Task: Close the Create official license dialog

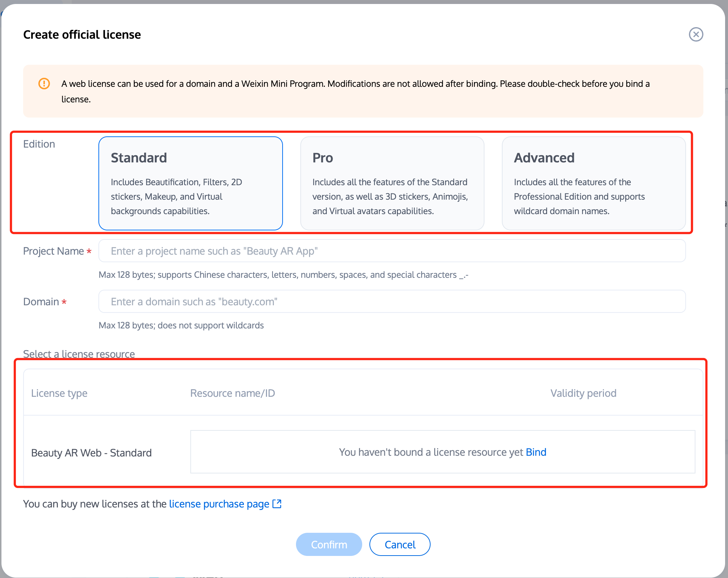Action: pos(696,34)
